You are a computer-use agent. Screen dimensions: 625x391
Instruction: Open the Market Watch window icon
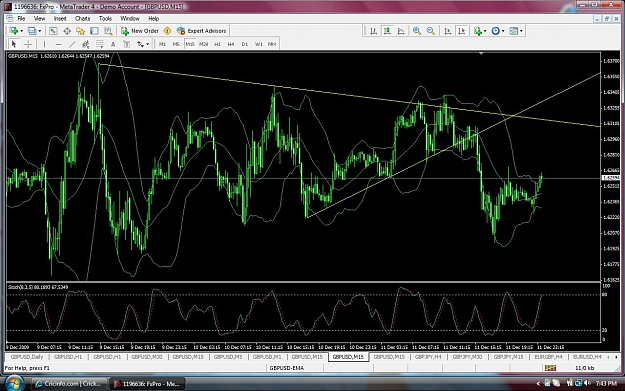[x=53, y=31]
